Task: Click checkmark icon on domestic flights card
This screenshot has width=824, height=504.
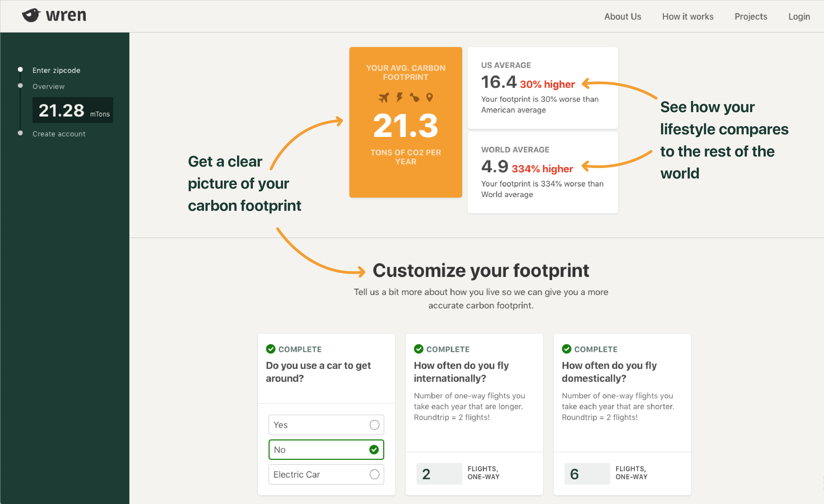Action: 567,349
